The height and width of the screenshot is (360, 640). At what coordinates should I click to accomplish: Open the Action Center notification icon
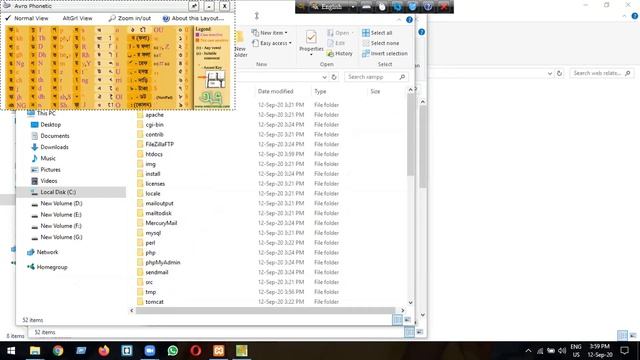pos(624,351)
